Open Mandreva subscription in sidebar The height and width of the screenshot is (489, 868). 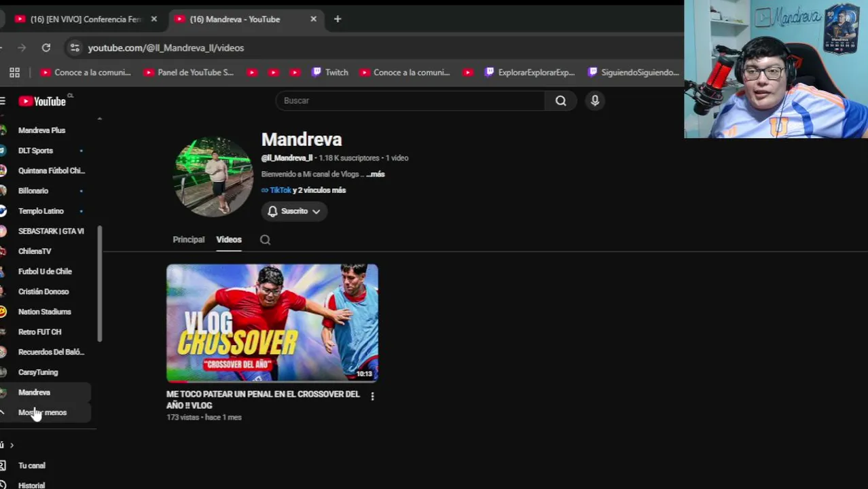coord(42,393)
